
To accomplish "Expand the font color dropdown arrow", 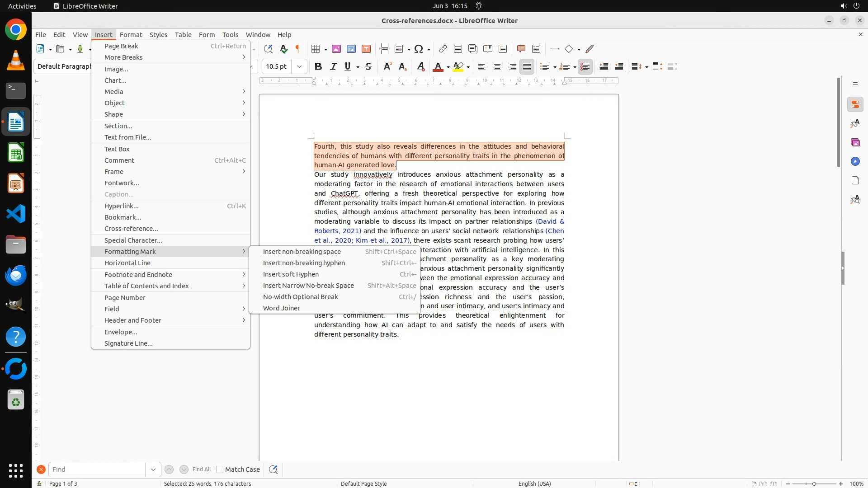I will click(x=448, y=67).
